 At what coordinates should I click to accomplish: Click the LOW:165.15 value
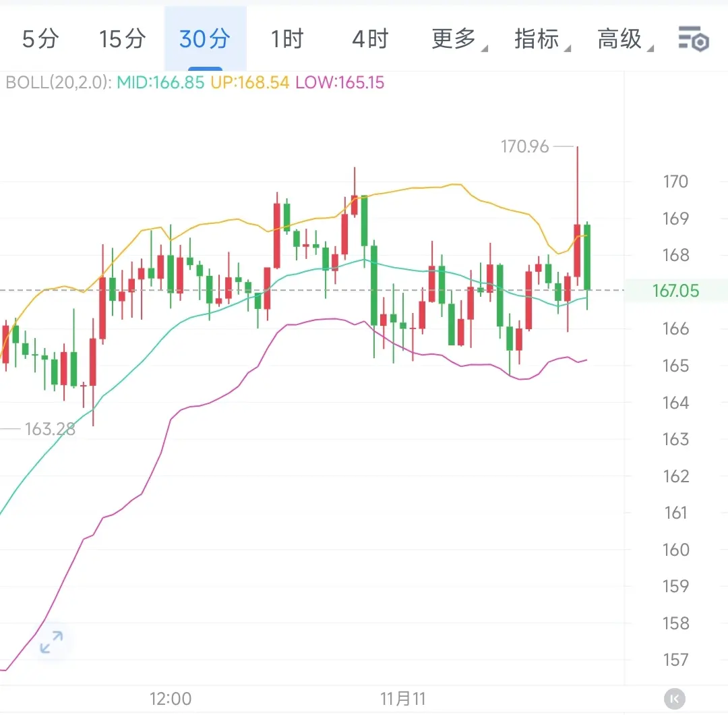[340, 83]
